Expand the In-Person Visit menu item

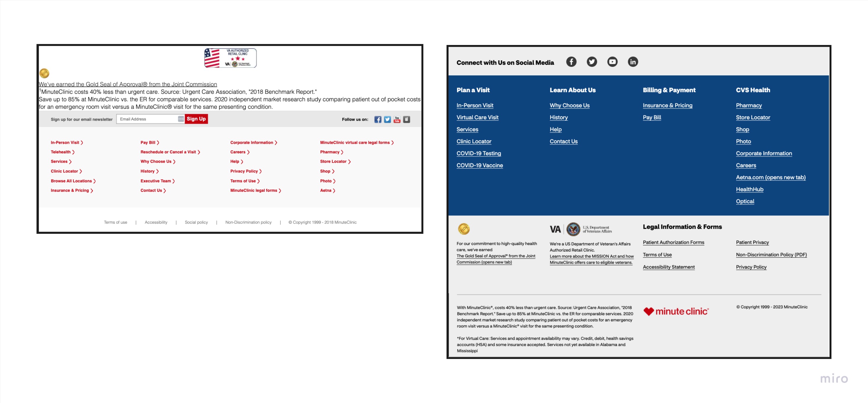(66, 142)
